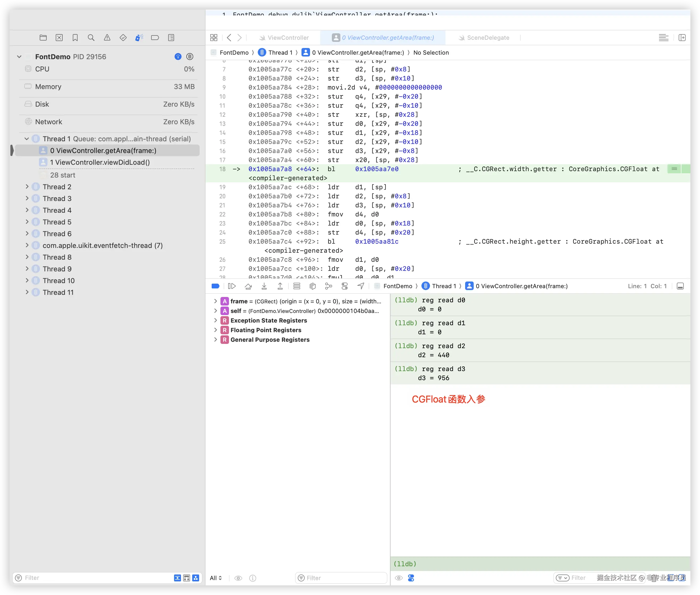Open the issue navigator warning icon
Viewport: 700px width, 595px height.
[x=107, y=38]
